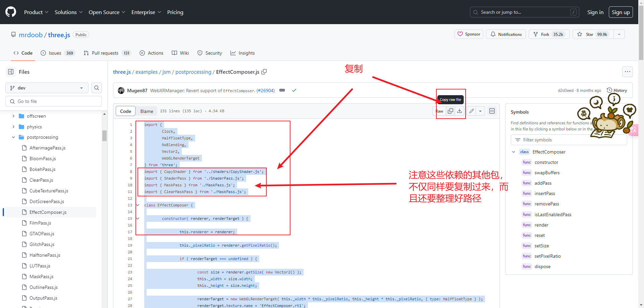
Task: Switch to the Blame view
Action: 147,111
